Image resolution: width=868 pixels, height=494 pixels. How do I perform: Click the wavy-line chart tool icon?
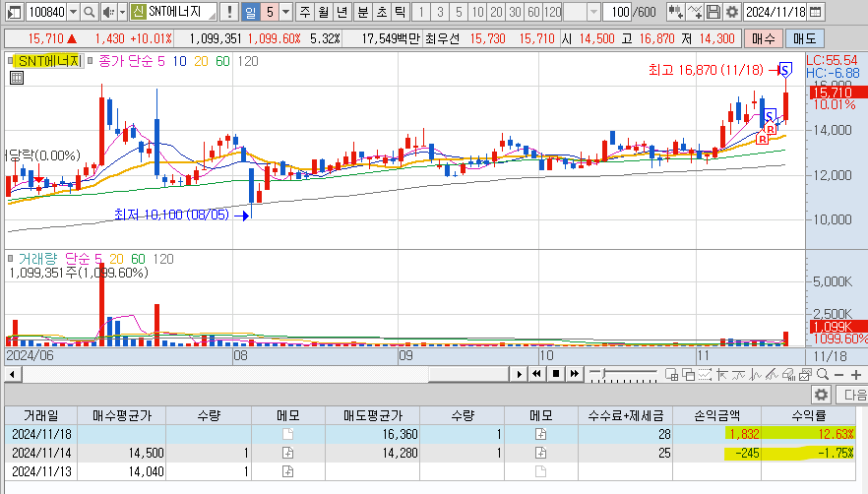point(738,375)
